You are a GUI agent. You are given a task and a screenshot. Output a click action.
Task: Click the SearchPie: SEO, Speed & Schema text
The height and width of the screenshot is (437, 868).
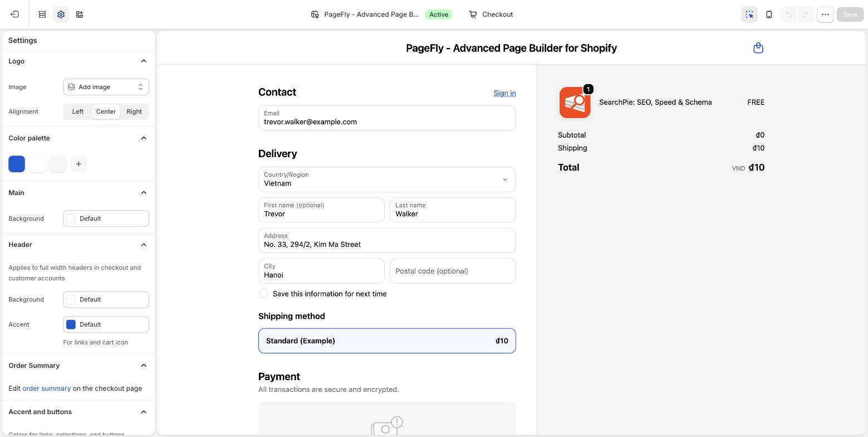coord(655,102)
